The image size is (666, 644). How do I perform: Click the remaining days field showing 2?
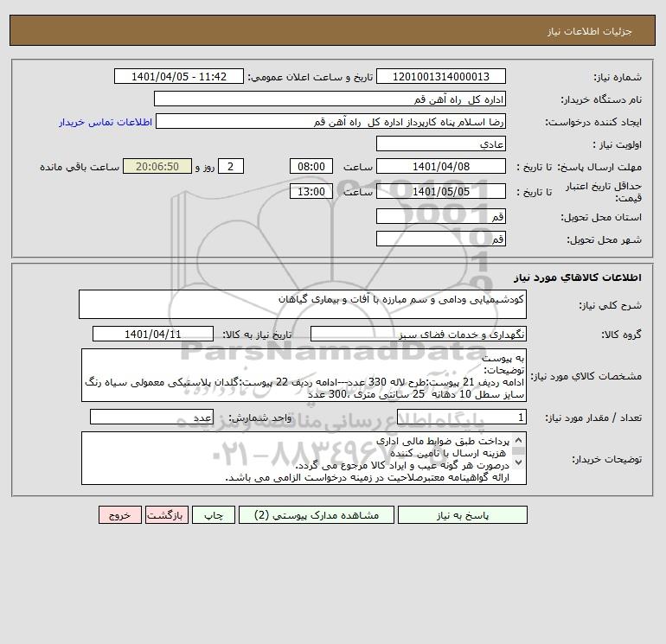231,167
